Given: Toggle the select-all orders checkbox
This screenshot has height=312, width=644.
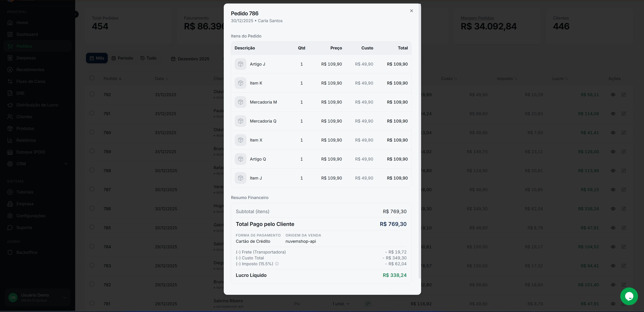Looking at the screenshot, I should tap(92, 78).
